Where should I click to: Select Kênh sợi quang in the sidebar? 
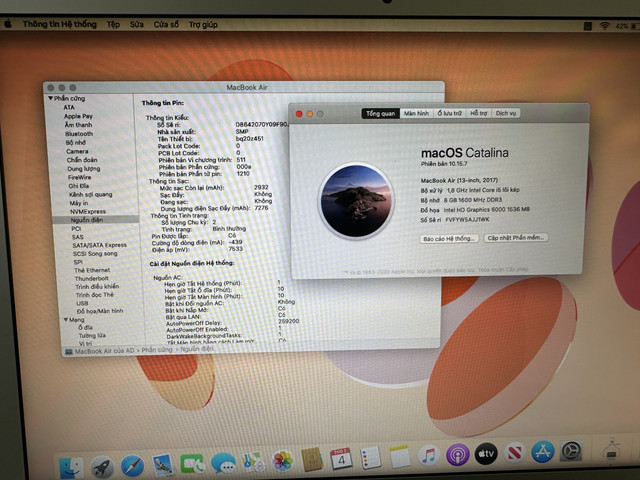90,194
